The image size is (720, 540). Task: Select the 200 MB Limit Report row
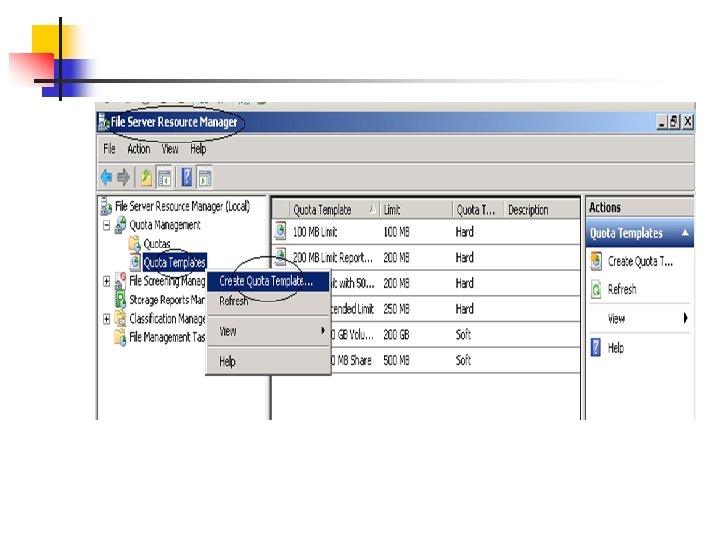(x=426, y=257)
